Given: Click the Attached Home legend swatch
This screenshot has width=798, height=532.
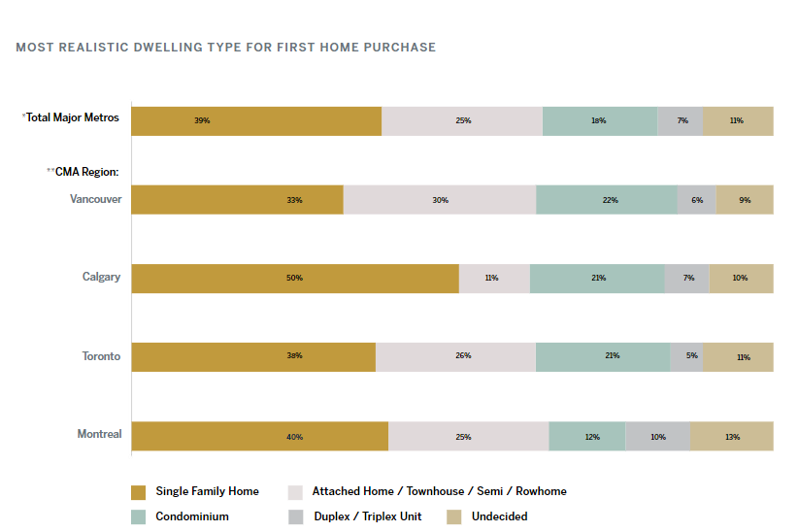Looking at the screenshot, I should [295, 492].
